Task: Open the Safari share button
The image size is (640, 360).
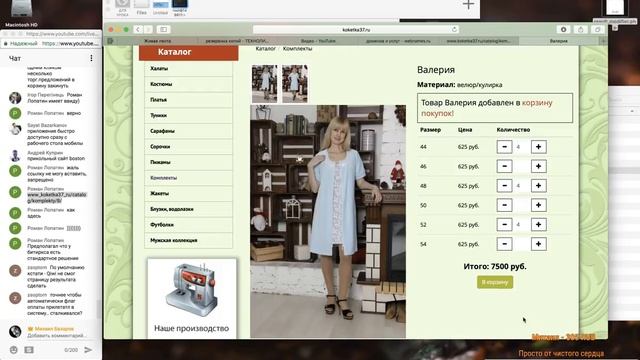Action: coord(580,29)
